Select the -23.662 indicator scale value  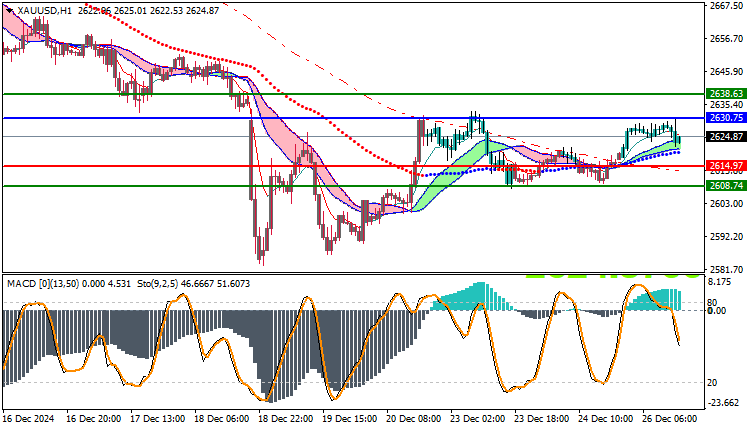point(723,403)
